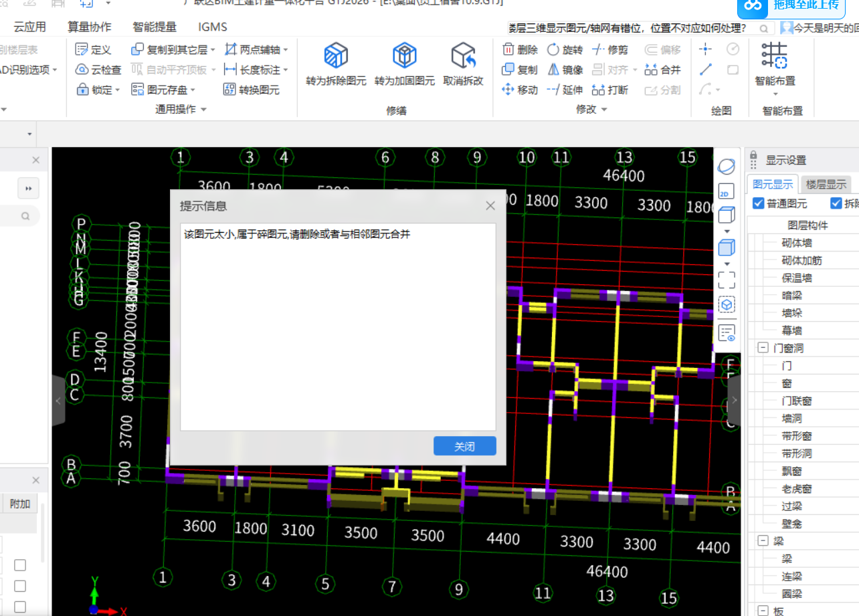Click the zoom extents dashed-frame icon
This screenshot has width=859, height=616.
726,280
